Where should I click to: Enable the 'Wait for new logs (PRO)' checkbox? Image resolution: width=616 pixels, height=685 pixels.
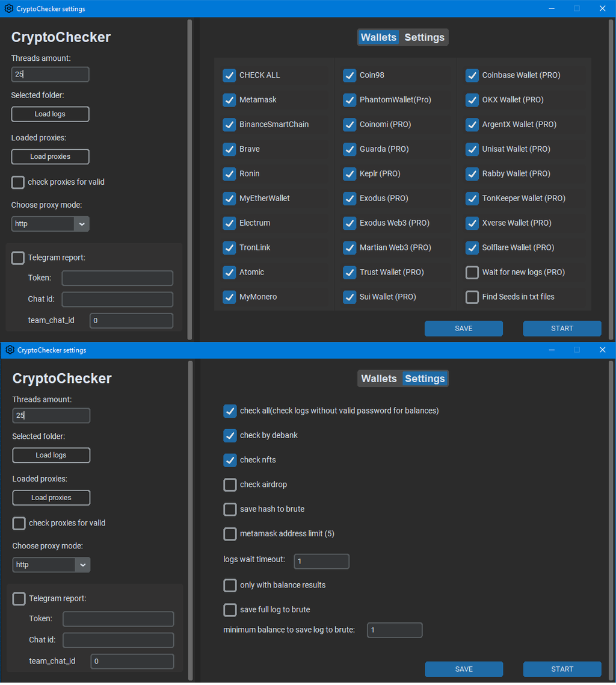[472, 272]
